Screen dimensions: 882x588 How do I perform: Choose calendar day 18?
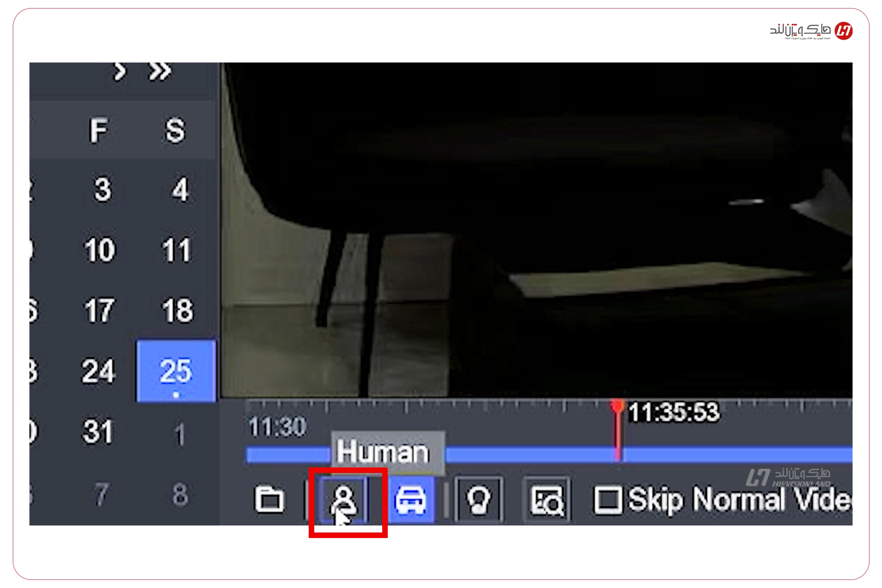(177, 311)
